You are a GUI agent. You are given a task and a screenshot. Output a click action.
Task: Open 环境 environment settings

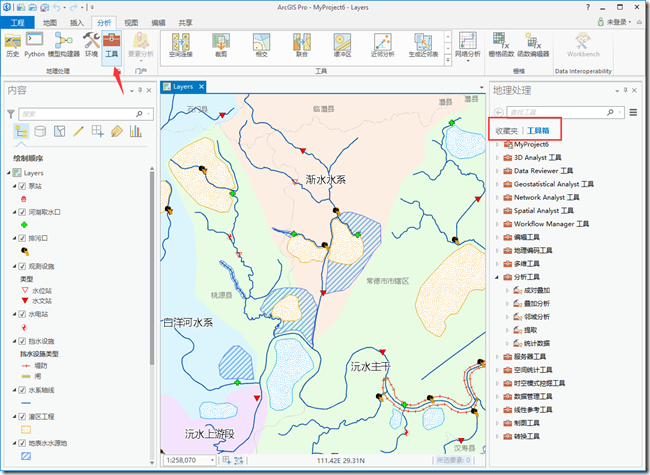pos(91,45)
